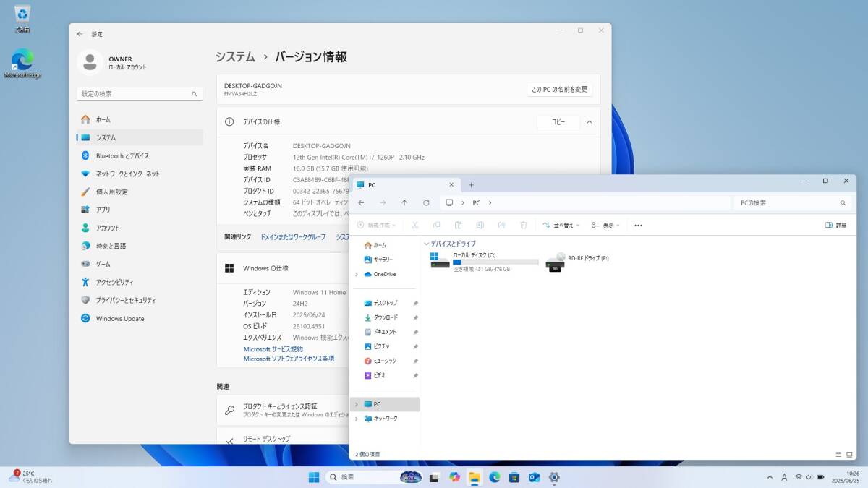Expand the address bar path chevron after PC

490,203
